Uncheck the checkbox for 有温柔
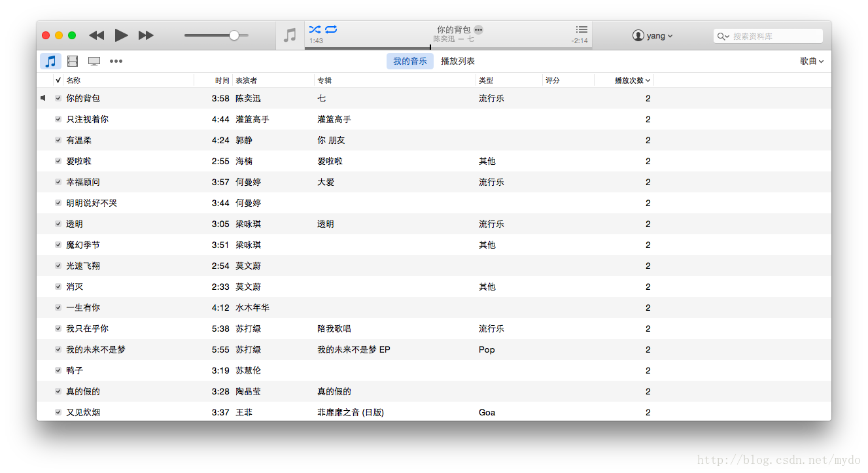This screenshot has width=868, height=473. [58, 140]
